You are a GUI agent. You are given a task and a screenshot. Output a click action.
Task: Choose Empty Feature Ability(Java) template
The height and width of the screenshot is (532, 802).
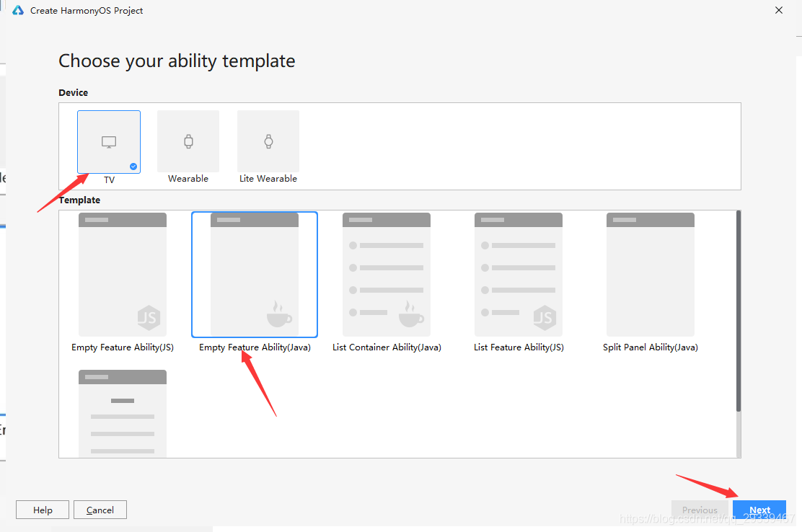tap(255, 275)
